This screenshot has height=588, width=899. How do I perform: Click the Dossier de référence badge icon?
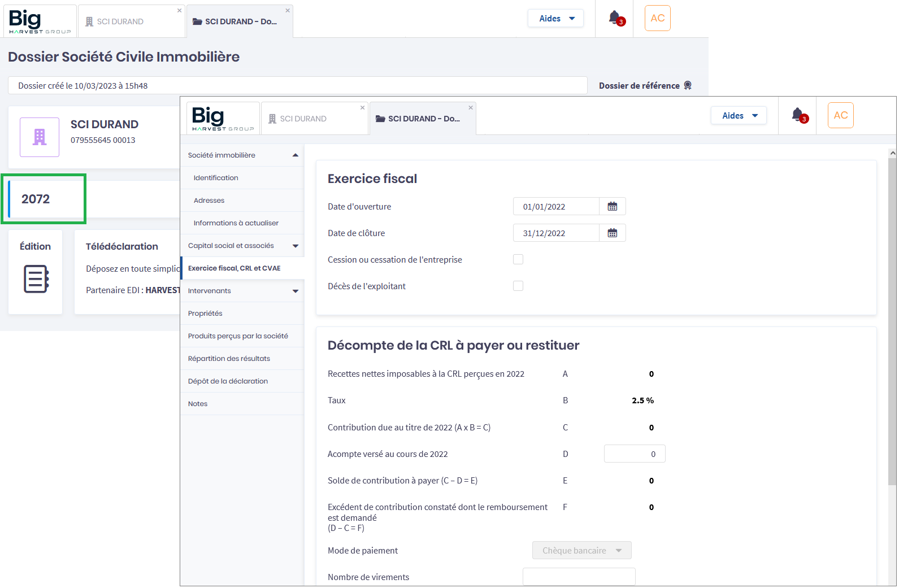click(x=688, y=85)
